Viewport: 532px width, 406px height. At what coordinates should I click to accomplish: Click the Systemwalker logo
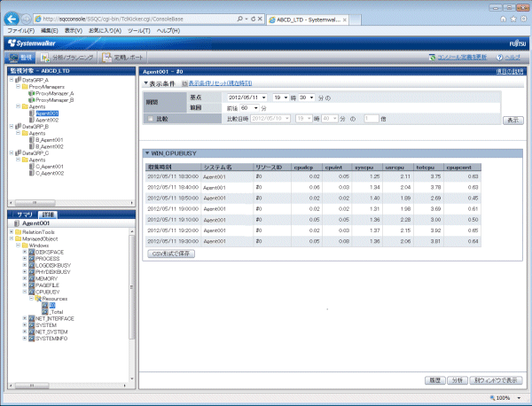point(32,43)
